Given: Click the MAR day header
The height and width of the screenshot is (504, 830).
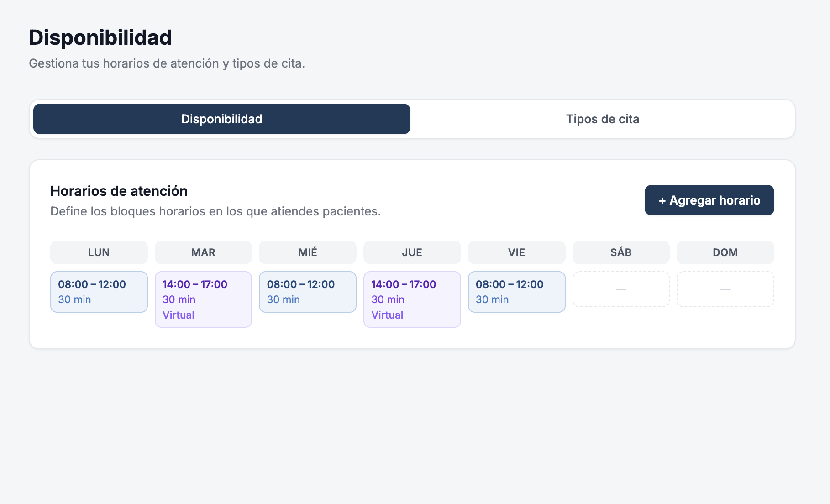Looking at the screenshot, I should point(203,252).
